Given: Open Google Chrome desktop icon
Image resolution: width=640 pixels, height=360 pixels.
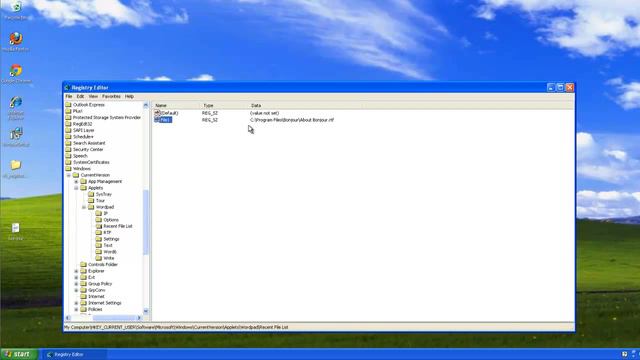Looking at the screenshot, I should (16, 70).
